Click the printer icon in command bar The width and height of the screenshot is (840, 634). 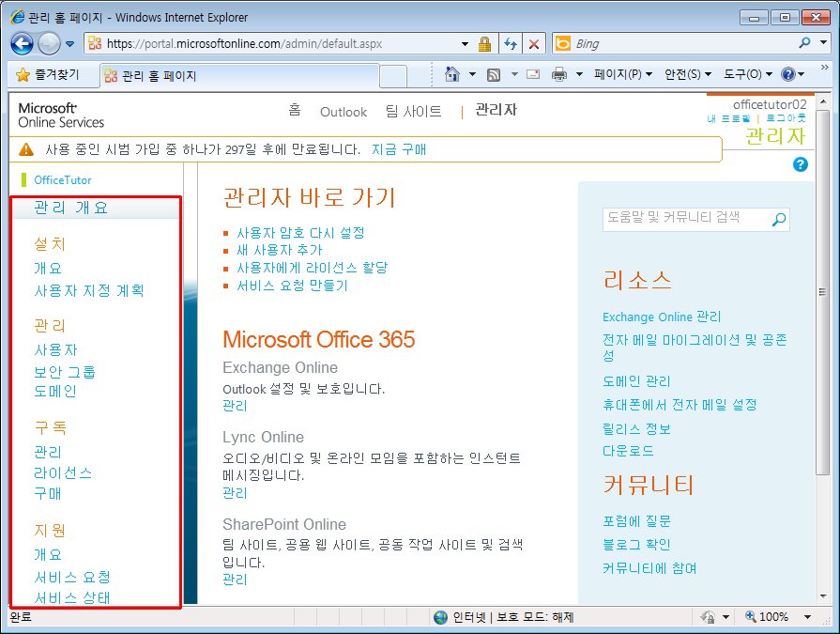tap(559, 74)
